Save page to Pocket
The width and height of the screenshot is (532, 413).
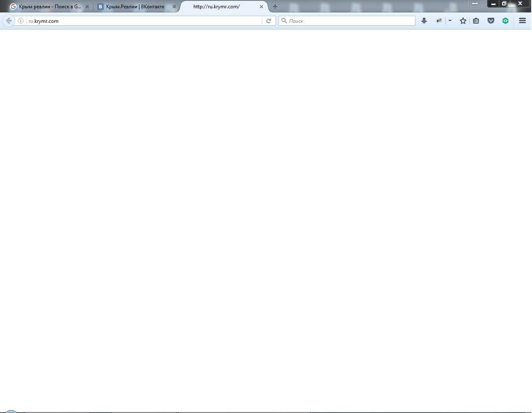point(491,21)
